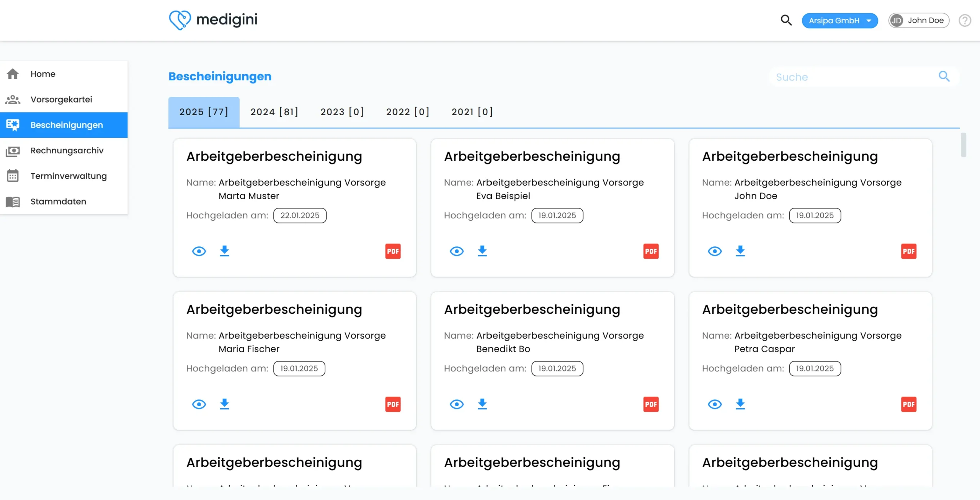The height and width of the screenshot is (500, 980).
Task: Download Benedikt Bo's certificate
Action: 482,404
